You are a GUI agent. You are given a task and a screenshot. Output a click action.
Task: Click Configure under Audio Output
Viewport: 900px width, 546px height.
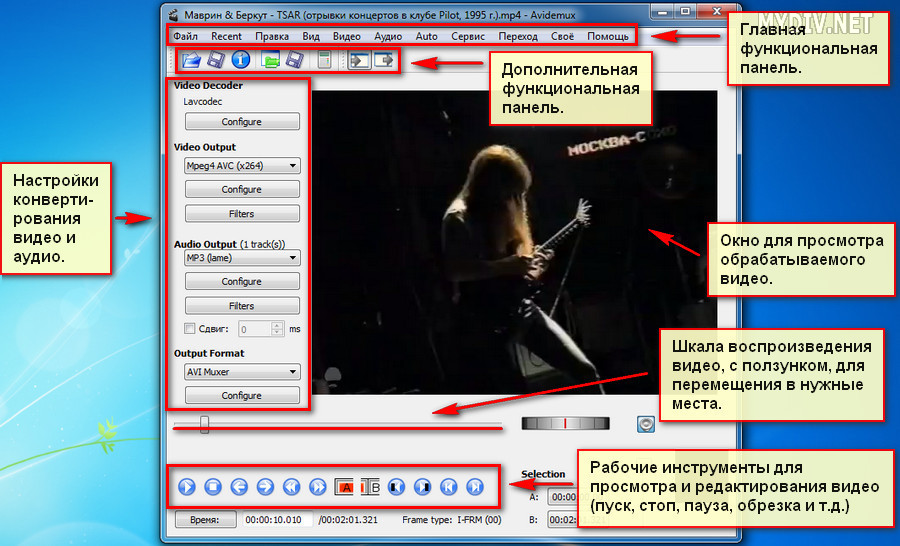(x=242, y=282)
